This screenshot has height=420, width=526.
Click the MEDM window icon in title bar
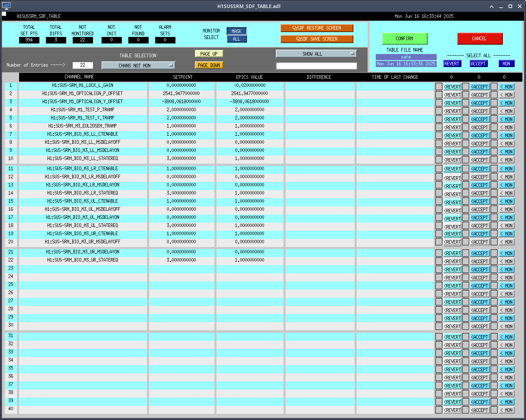tap(6, 6)
